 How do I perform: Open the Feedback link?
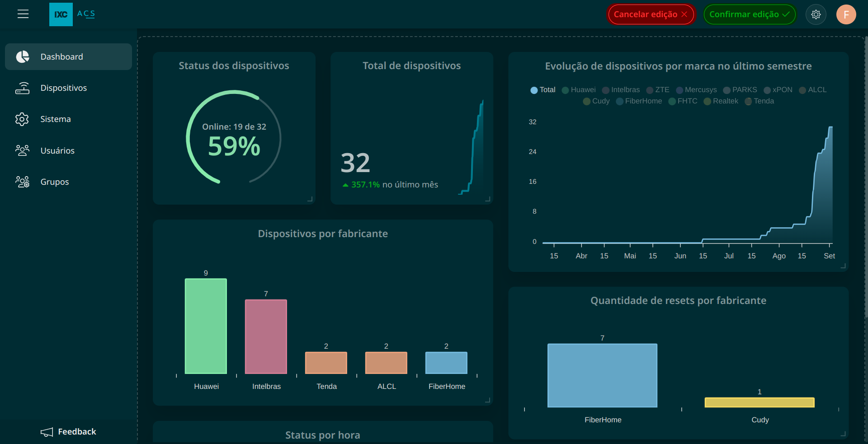(68, 432)
